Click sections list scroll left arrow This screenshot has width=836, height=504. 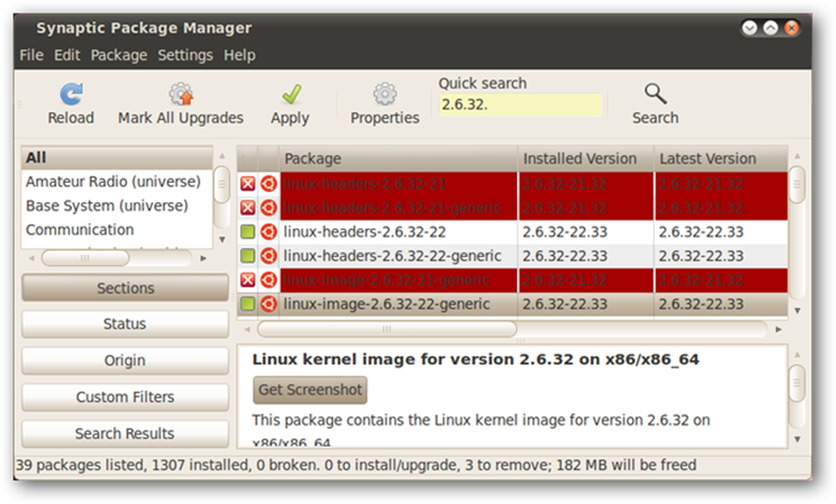[32, 258]
